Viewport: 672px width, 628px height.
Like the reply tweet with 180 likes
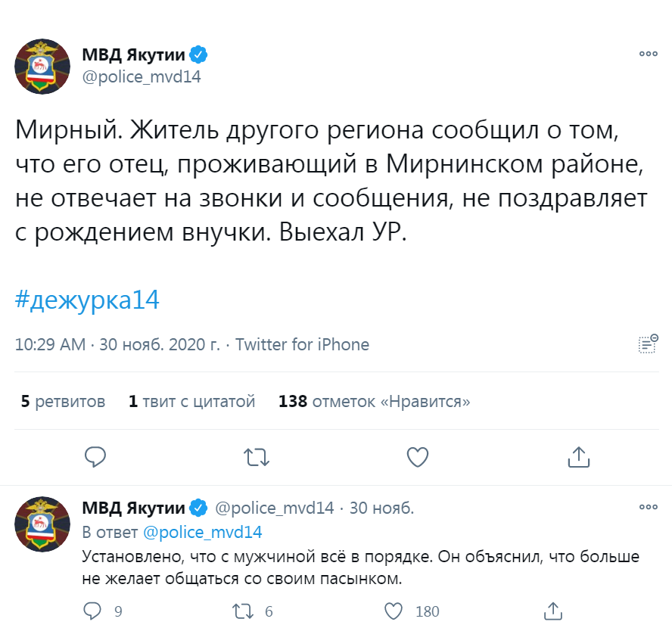pos(394,611)
